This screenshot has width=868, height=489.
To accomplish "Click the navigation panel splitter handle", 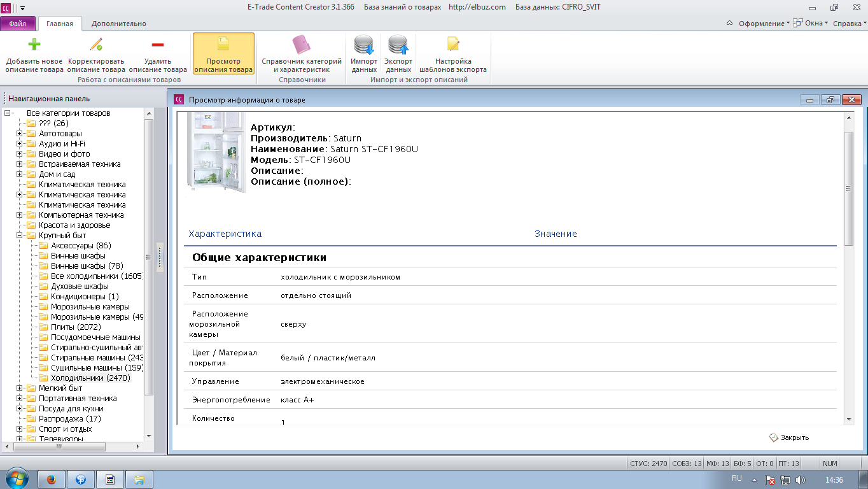I will (160, 258).
